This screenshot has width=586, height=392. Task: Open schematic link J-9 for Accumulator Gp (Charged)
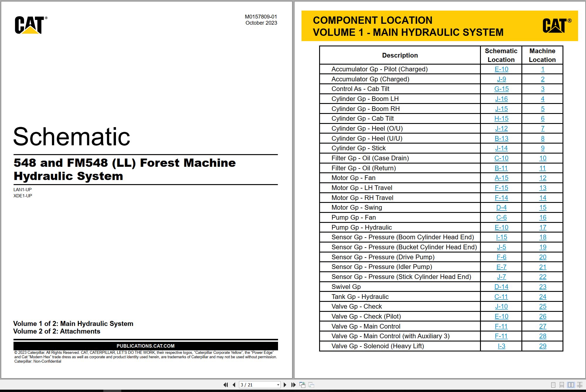501,79
